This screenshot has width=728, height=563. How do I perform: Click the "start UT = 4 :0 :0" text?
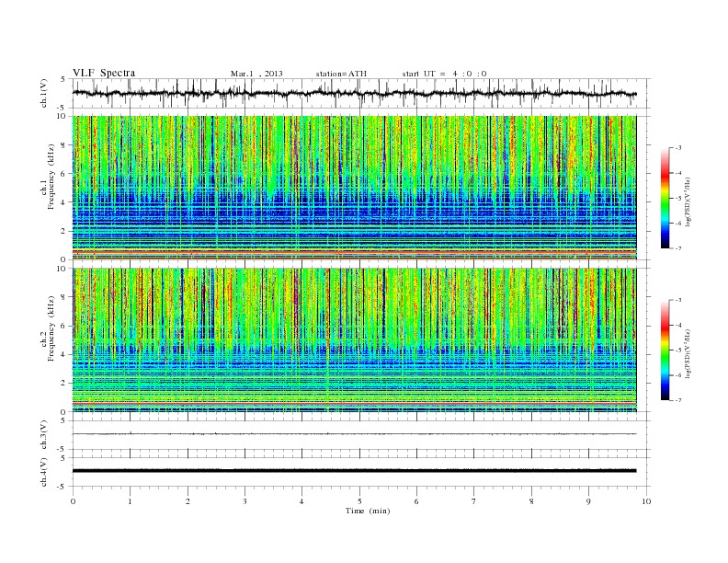pos(444,74)
